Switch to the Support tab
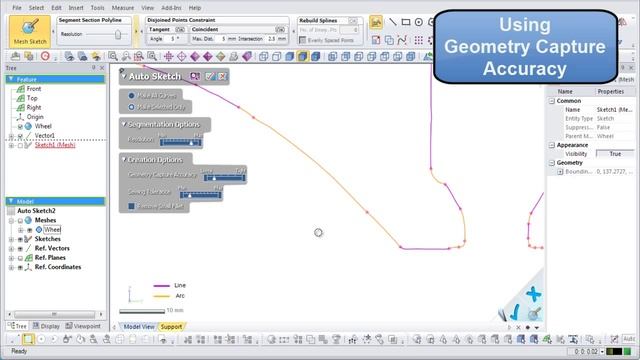The width and height of the screenshot is (640, 360). tap(171, 327)
